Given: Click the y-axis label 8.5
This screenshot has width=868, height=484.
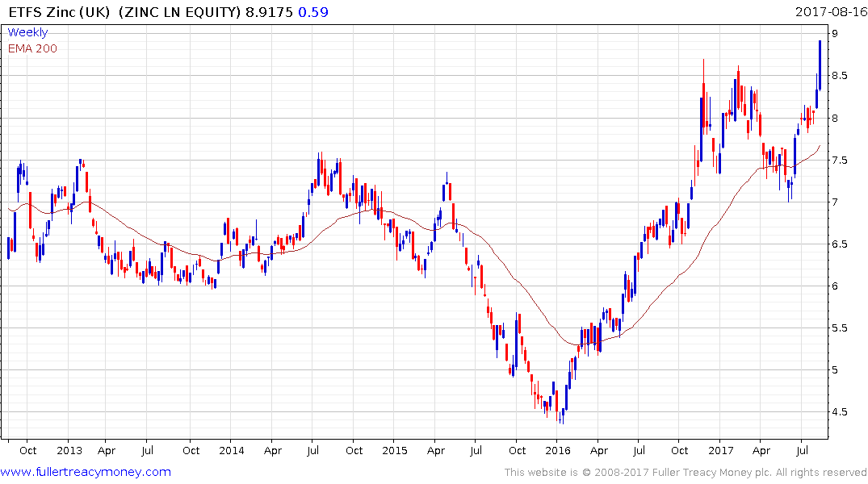Looking at the screenshot, I should (x=840, y=76).
